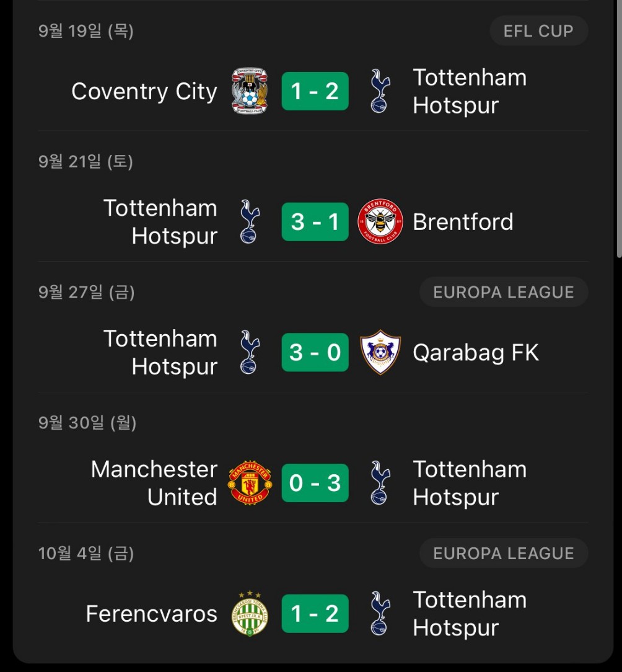This screenshot has width=622, height=672.
Task: Tap the Manchester United crest
Action: 250,482
